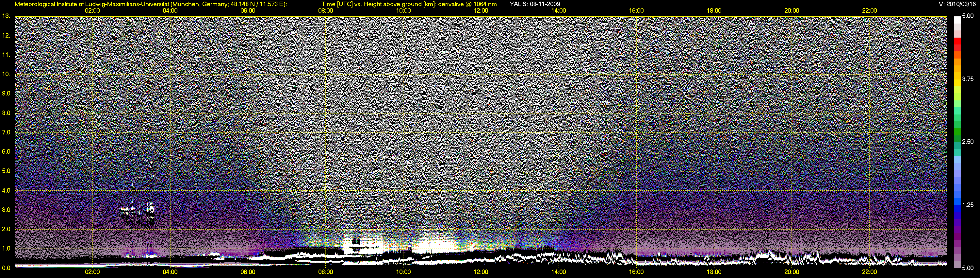Image resolution: width=980 pixels, height=278 pixels.
Task: Pick the 10:00 label on the top time axis
Action: coord(403,11)
